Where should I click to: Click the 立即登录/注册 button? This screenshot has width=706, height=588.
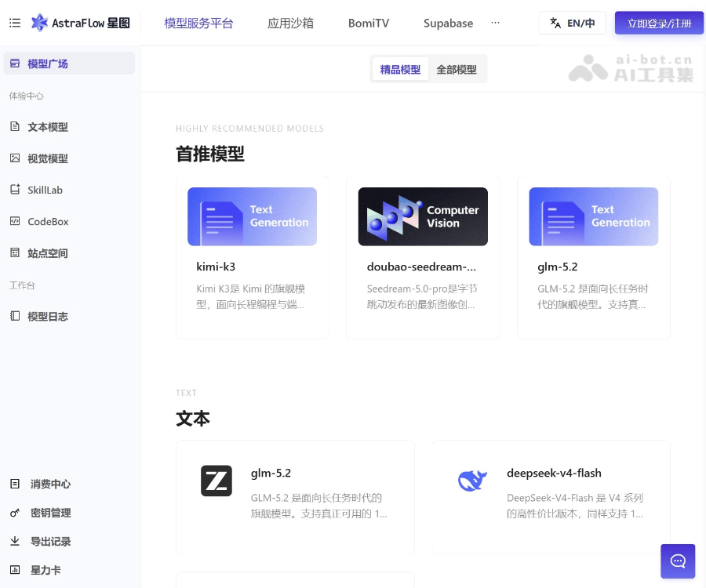[659, 23]
